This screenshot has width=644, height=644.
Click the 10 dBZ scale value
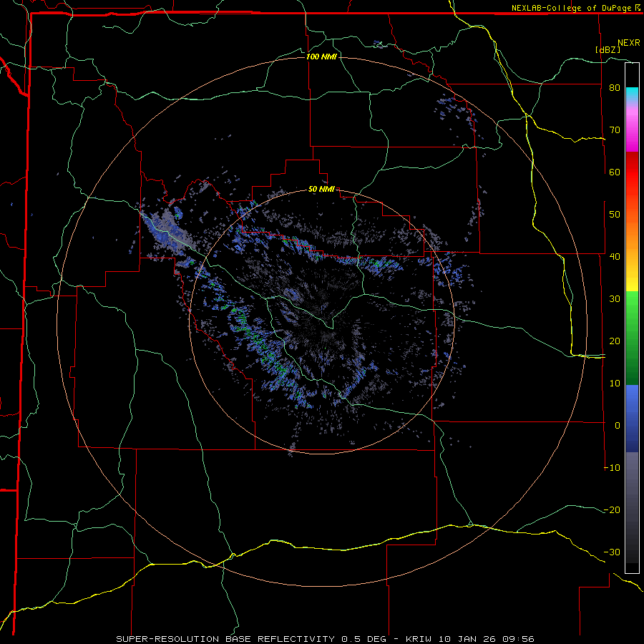615,384
